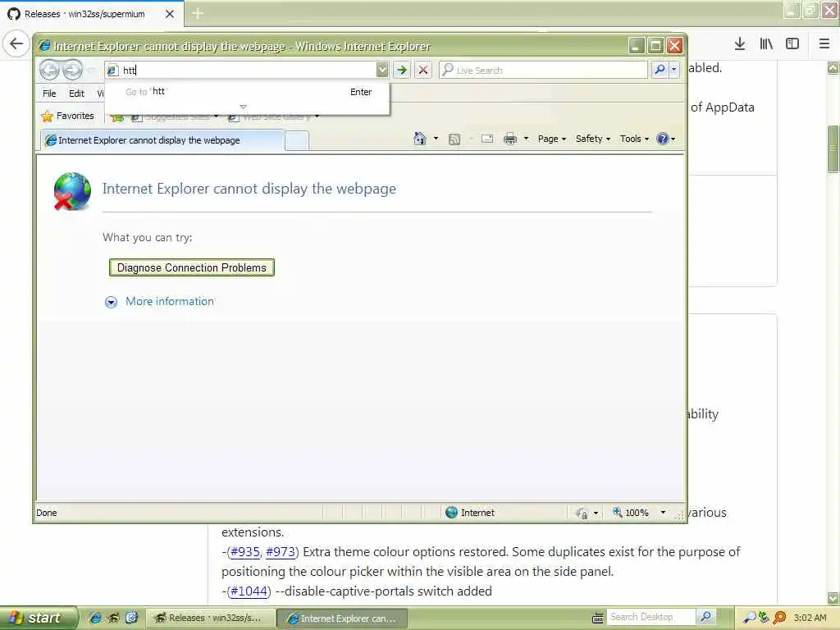Click the blue Help question mark icon
Screen dimensions: 840x630
[663, 139]
